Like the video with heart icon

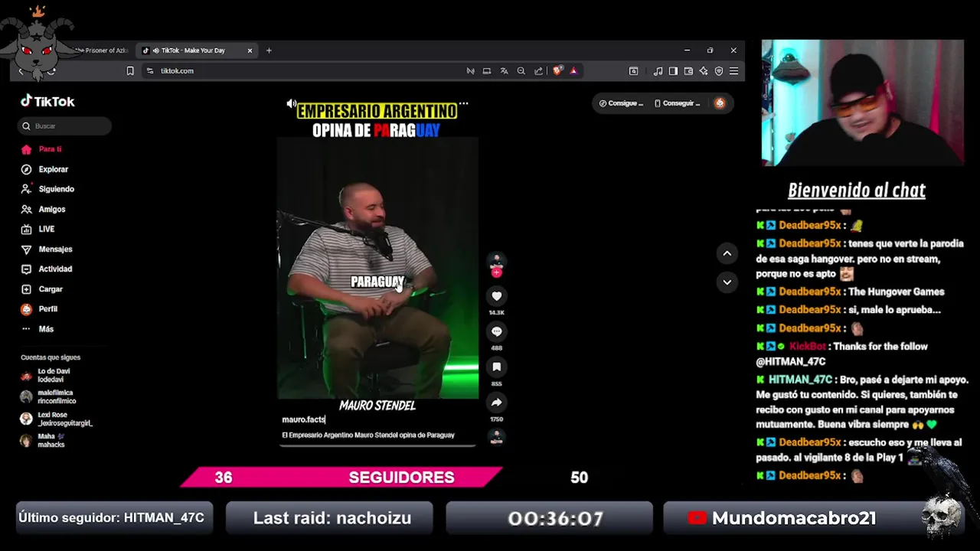[496, 296]
